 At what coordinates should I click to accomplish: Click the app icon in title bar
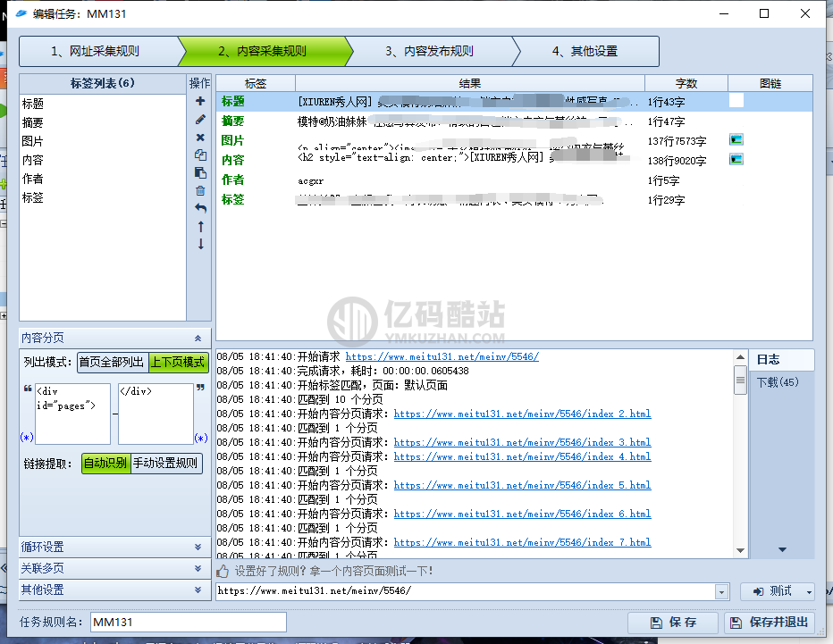point(21,13)
